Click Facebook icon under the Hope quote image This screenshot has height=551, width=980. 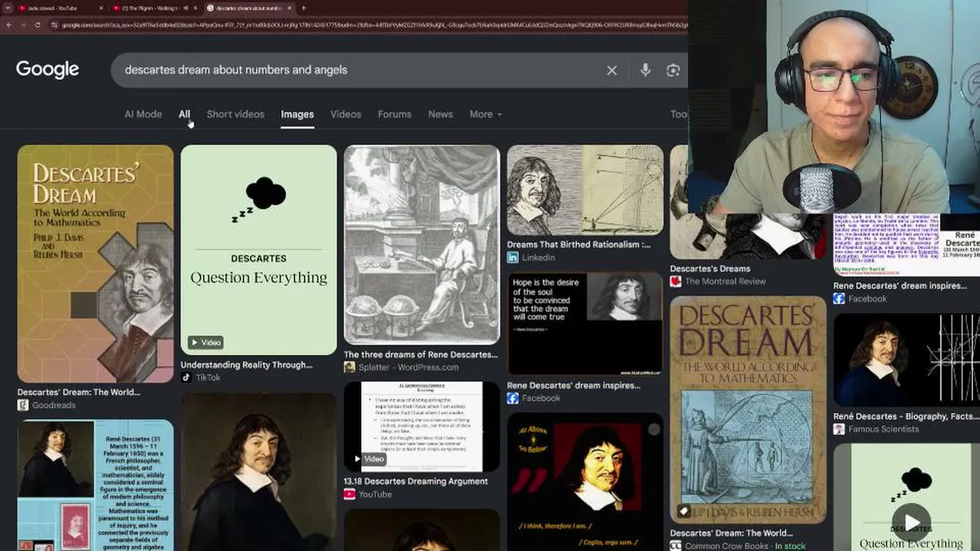pos(512,398)
